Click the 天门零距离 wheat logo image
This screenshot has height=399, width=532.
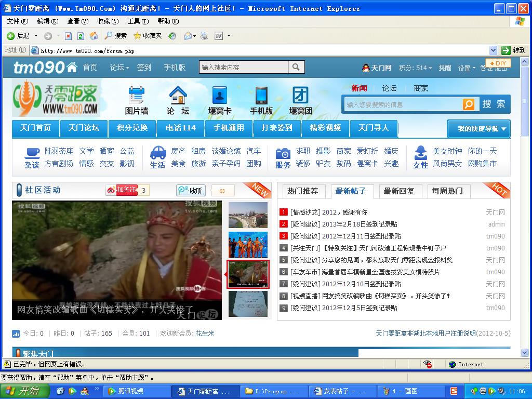[56, 98]
